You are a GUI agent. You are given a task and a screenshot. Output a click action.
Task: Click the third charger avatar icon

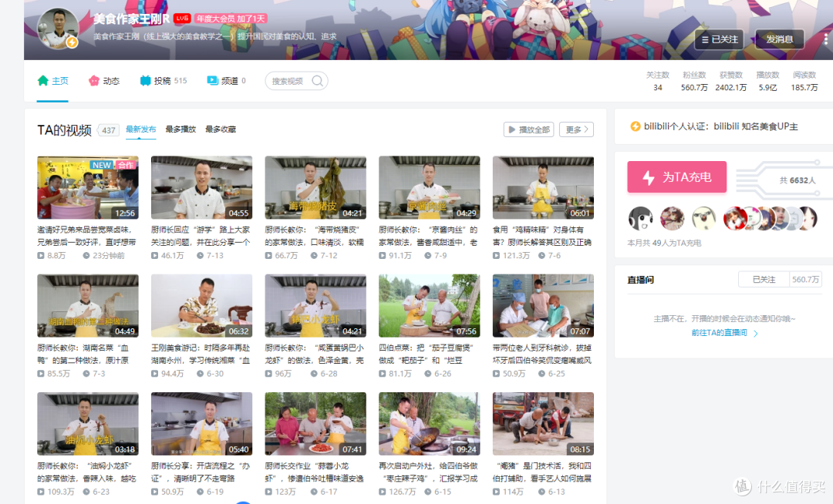704,218
